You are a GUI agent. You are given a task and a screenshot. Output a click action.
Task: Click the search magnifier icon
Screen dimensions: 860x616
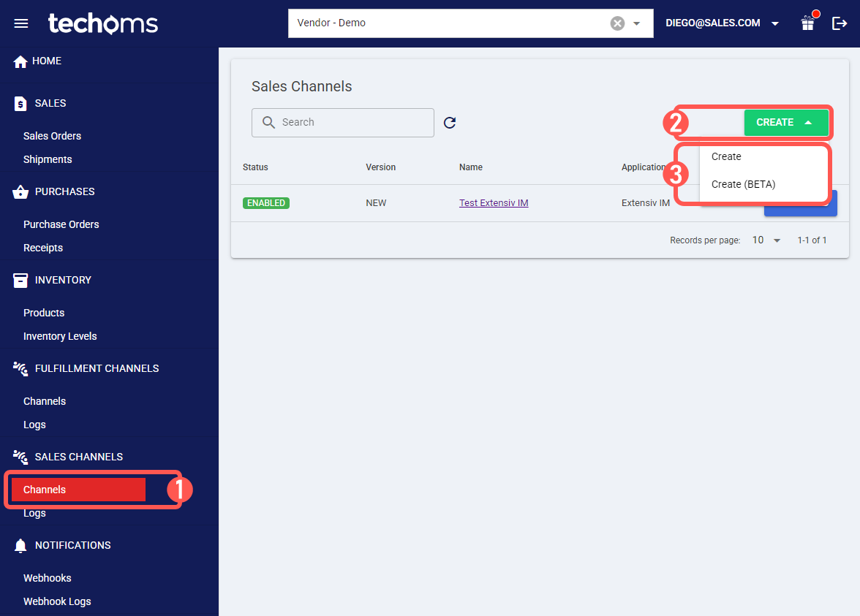pyautogui.click(x=268, y=122)
